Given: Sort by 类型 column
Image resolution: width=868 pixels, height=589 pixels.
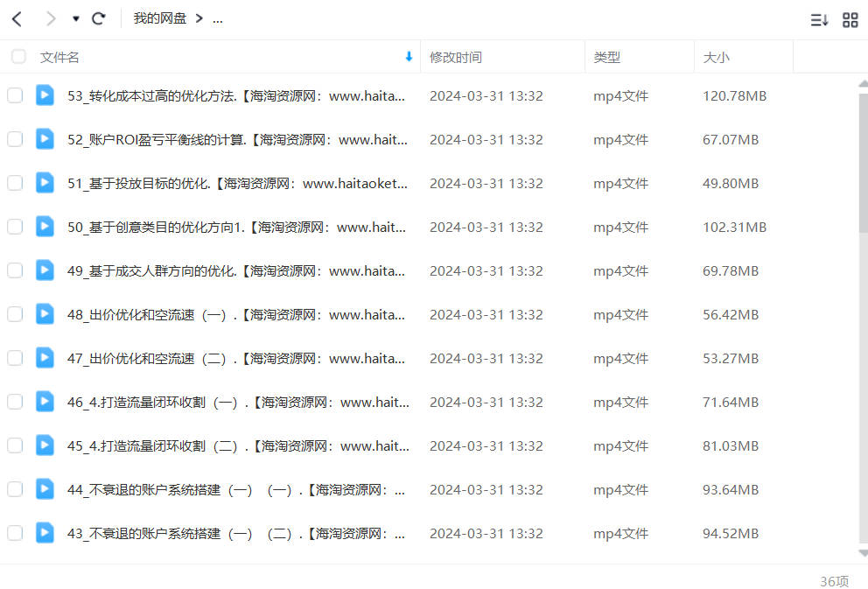Looking at the screenshot, I should [x=606, y=57].
